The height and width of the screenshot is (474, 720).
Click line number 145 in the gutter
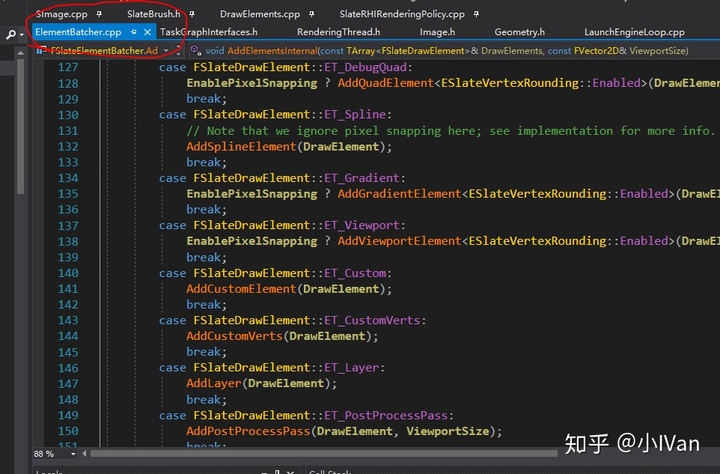(68, 352)
